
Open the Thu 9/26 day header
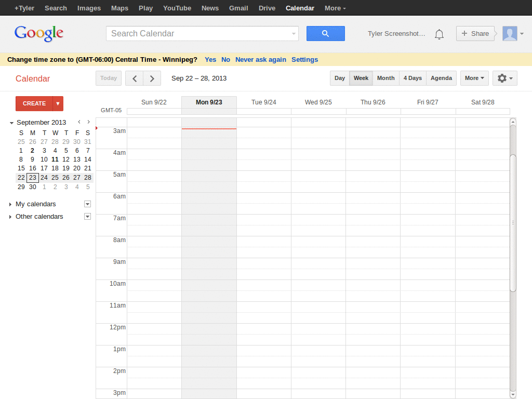pos(373,102)
